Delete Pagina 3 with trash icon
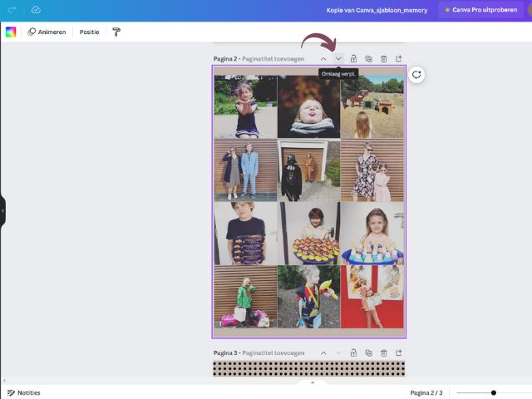 384,352
